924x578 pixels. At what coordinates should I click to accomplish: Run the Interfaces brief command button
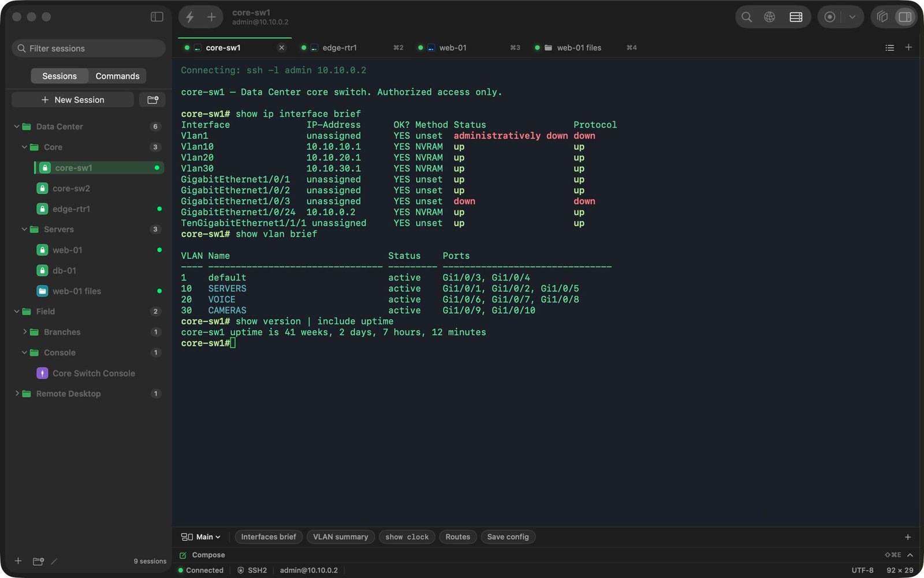click(x=269, y=537)
